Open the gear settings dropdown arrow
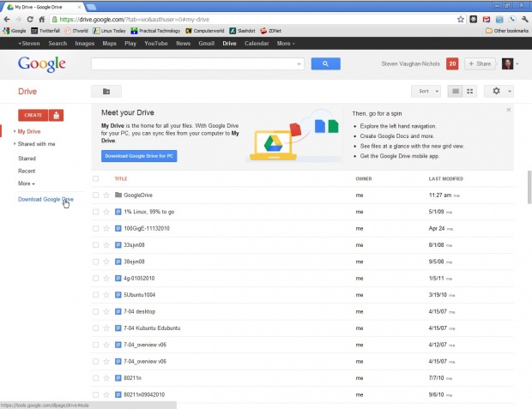The width and height of the screenshot is (532, 409). tap(510, 91)
